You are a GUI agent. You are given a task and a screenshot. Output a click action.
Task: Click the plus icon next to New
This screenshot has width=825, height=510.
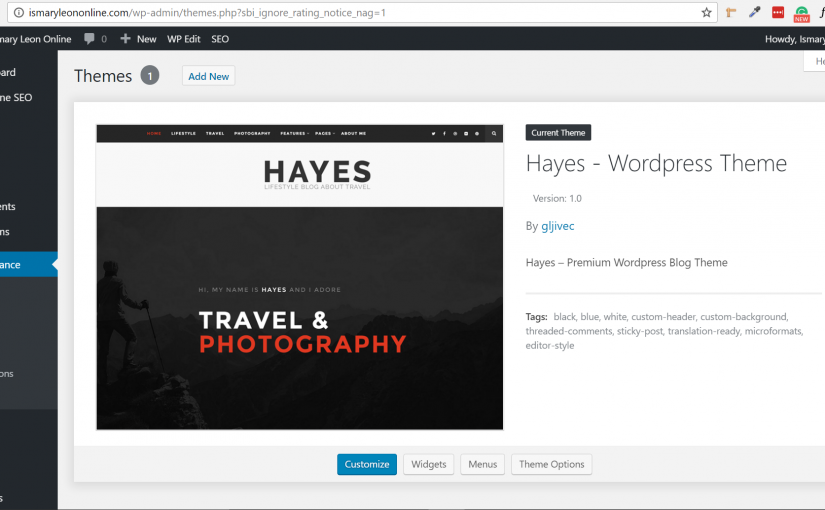(125, 38)
